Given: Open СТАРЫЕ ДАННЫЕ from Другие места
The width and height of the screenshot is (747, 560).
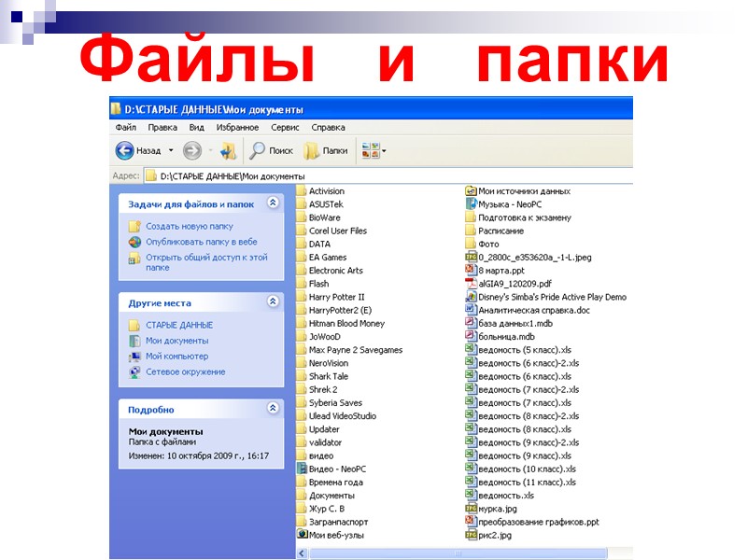Looking at the screenshot, I should [x=177, y=324].
